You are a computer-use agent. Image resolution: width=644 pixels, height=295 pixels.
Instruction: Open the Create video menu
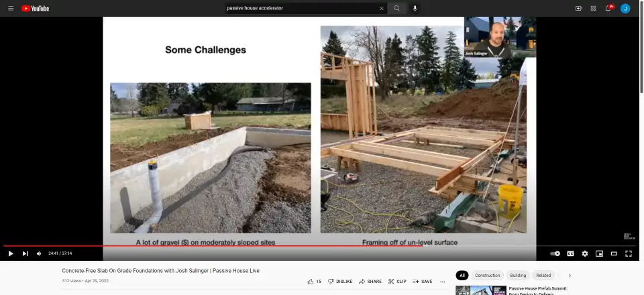[578, 8]
